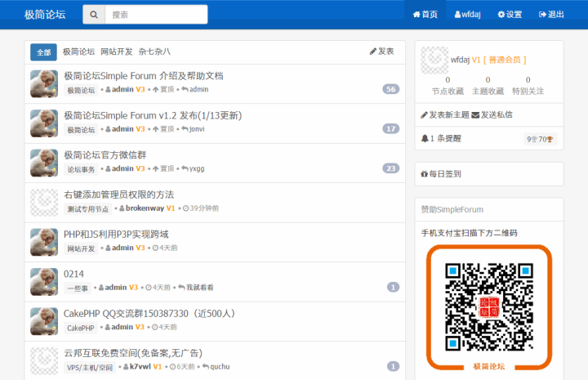Click the Alipay QR code image

[x=489, y=307]
